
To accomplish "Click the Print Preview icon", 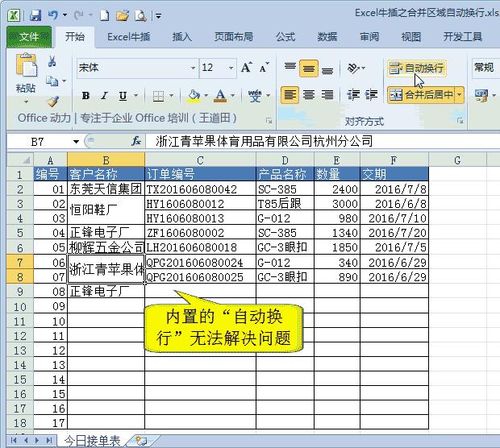I will click(140, 15).
